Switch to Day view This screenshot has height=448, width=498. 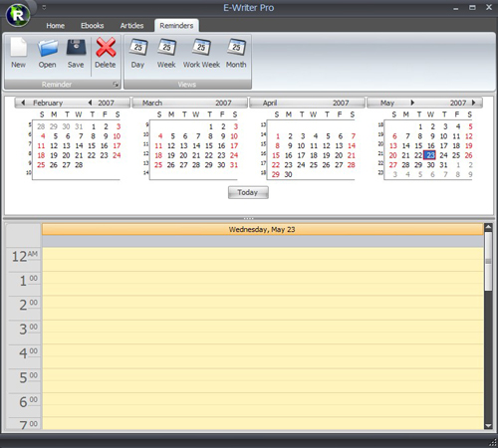(137, 53)
